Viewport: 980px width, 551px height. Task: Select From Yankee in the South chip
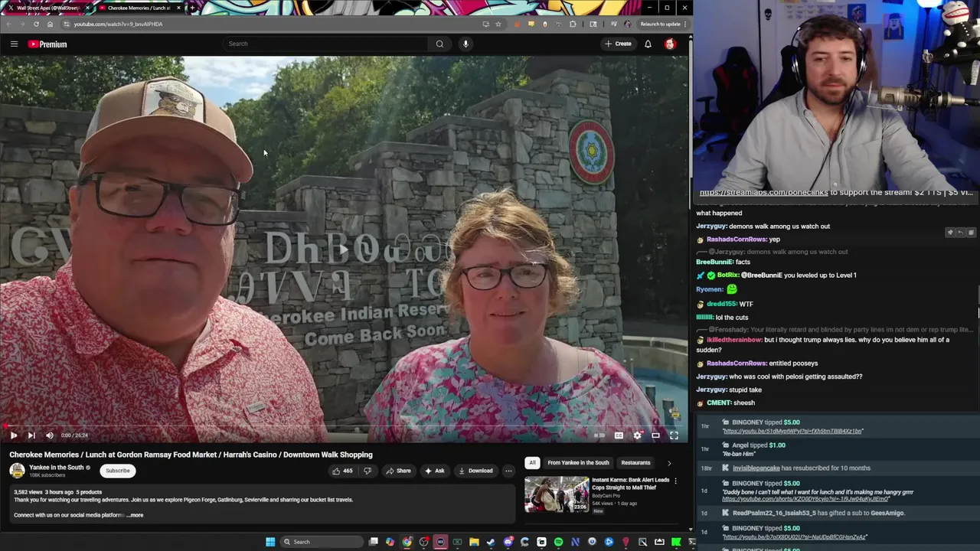click(x=578, y=462)
